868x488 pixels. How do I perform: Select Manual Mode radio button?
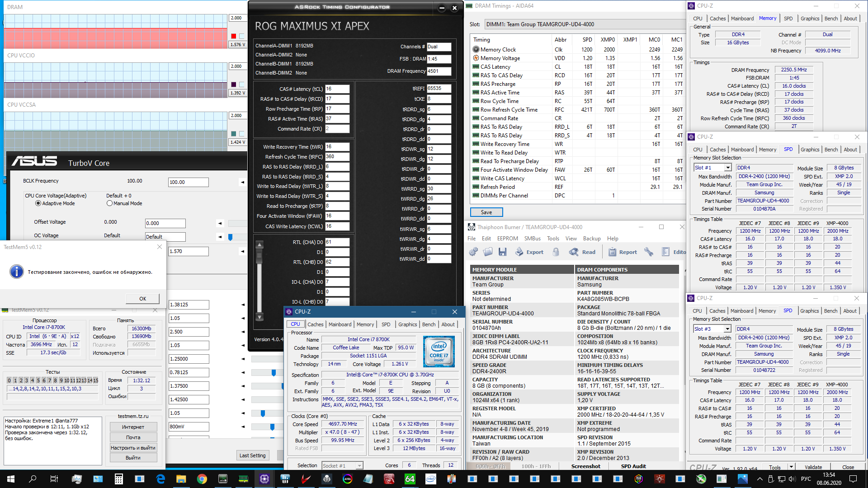[109, 203]
